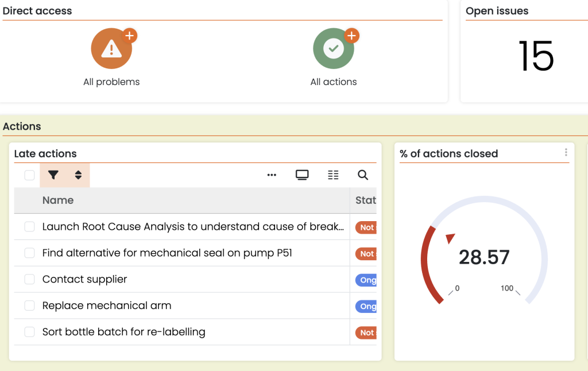Open kebab menu on % of actions closed

click(x=566, y=153)
